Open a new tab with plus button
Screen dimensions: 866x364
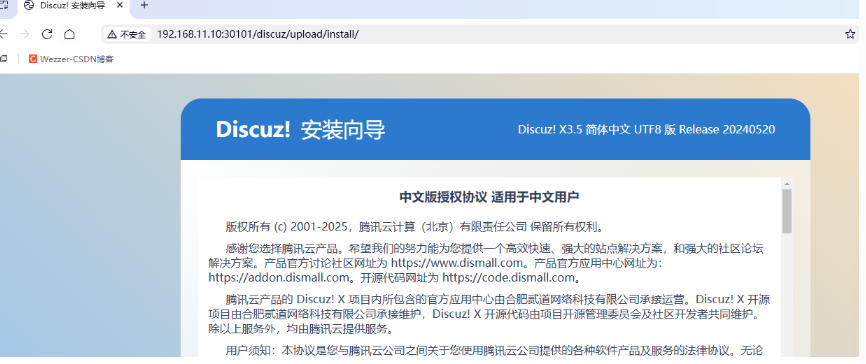point(144,6)
